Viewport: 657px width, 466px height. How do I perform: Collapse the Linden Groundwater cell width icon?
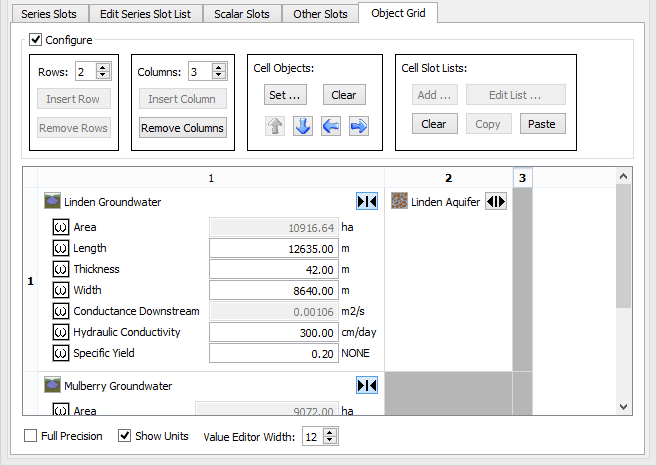[366, 202]
